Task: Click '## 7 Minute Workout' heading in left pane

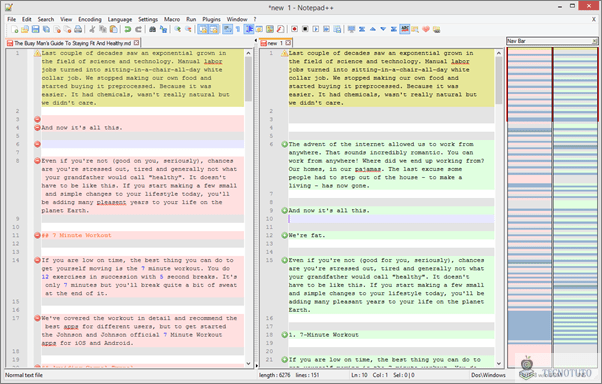Action: coord(76,235)
